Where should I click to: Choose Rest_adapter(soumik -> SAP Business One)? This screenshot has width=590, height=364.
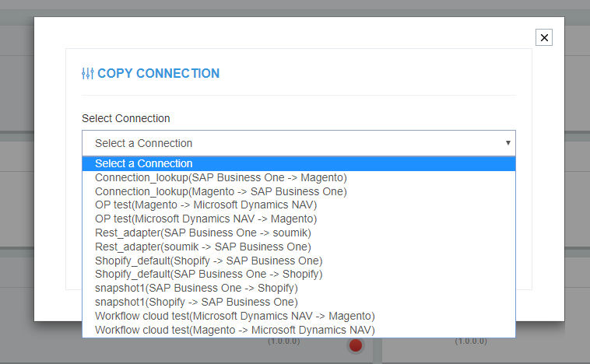tap(299, 247)
